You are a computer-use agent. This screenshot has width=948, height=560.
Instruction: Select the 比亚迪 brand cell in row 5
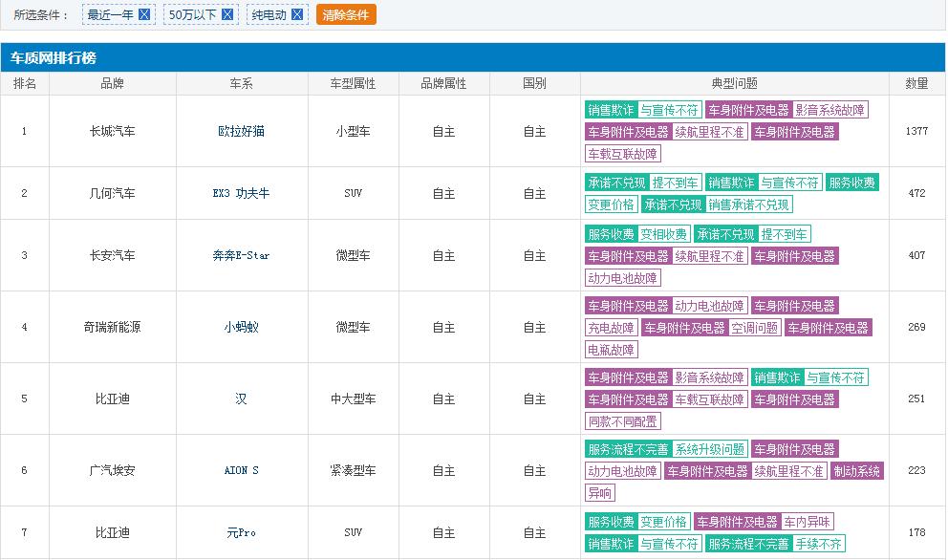click(114, 399)
